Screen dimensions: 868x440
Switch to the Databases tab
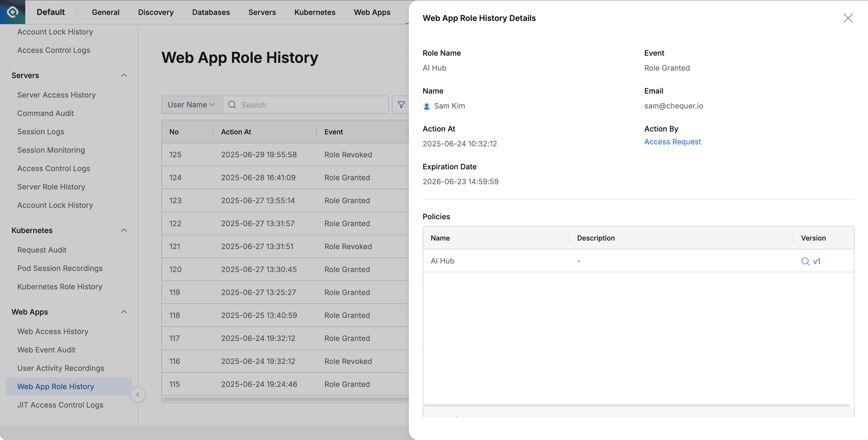(x=211, y=12)
